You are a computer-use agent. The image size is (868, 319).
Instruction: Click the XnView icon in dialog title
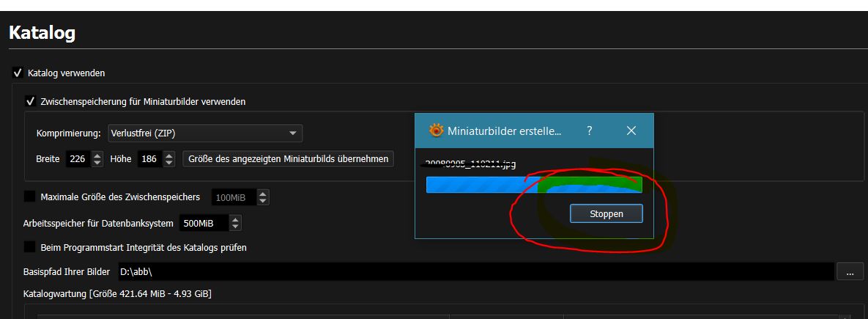(x=437, y=131)
